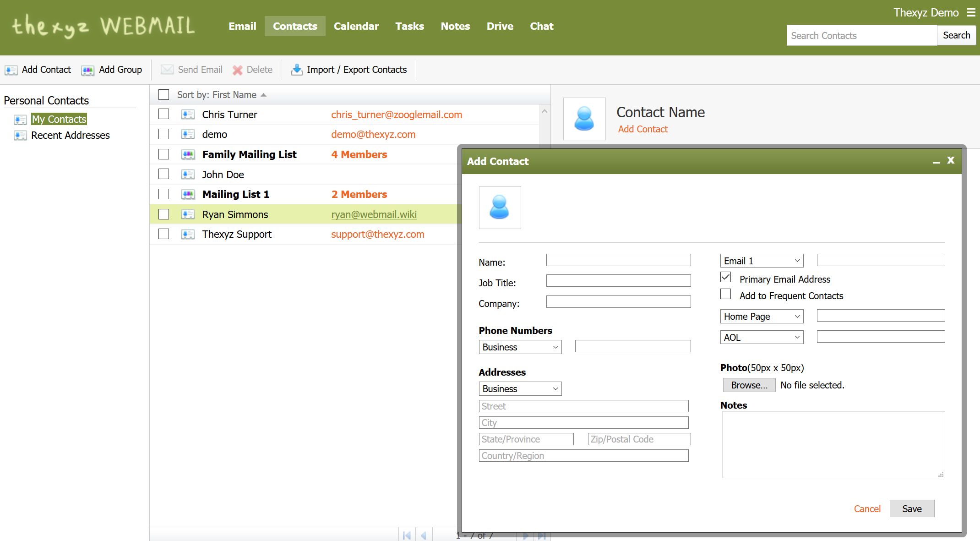
Task: Open the Email 1 type dropdown
Action: tap(761, 260)
